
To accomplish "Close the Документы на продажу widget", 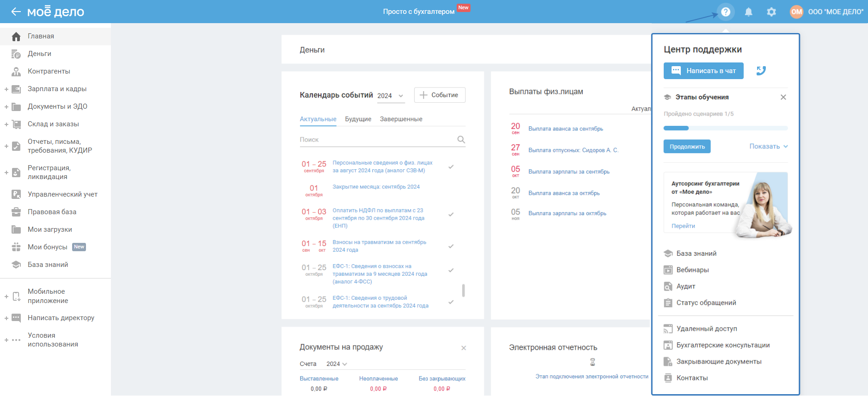I will click(x=464, y=348).
